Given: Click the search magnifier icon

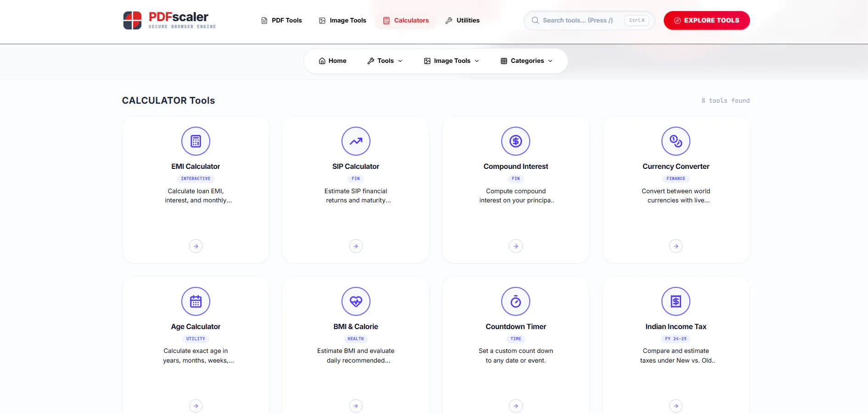Looking at the screenshot, I should pos(535,20).
